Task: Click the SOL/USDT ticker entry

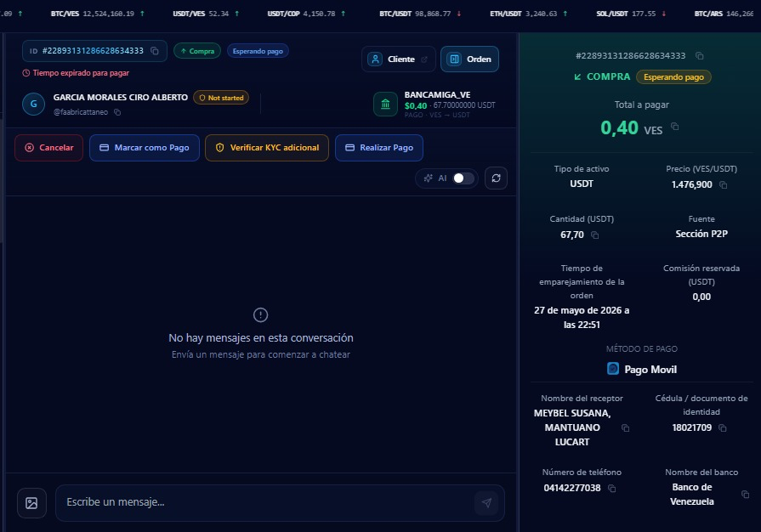Action: (x=632, y=14)
